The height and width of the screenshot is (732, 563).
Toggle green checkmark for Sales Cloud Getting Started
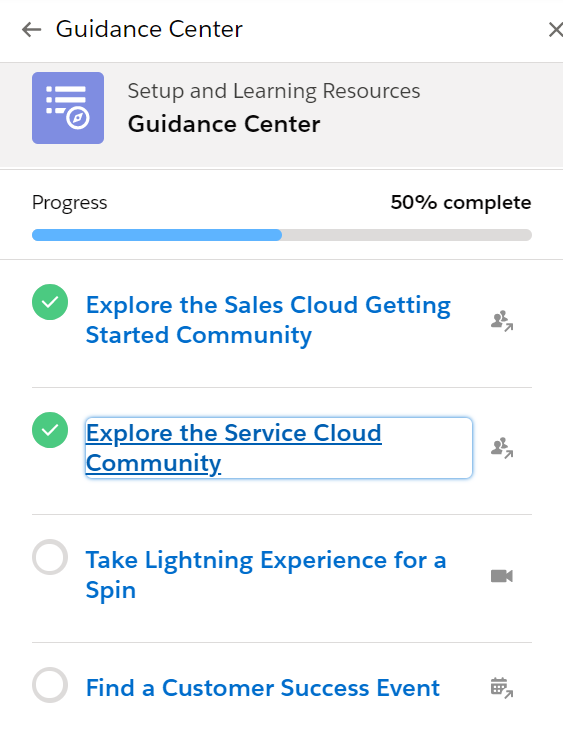[50, 302]
